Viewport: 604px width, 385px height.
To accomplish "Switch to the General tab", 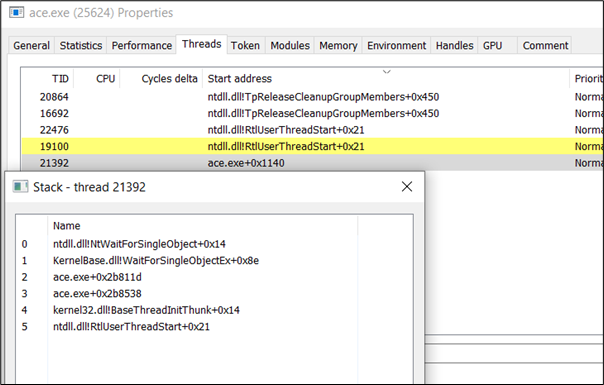I will pos(31,45).
